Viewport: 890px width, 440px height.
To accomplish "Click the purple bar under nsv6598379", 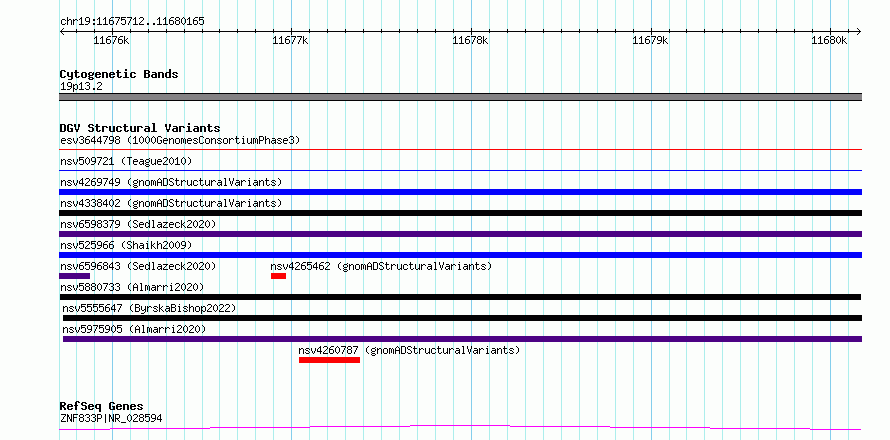I will (460, 234).
